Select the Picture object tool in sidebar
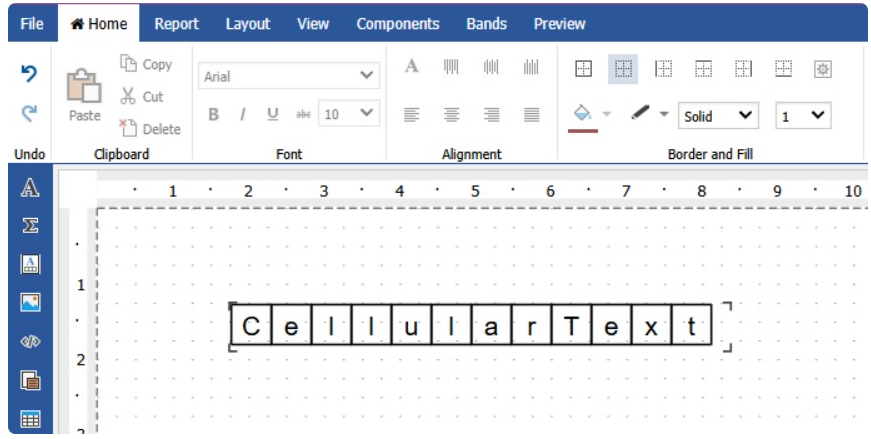This screenshot has width=871, height=439. coord(30,302)
